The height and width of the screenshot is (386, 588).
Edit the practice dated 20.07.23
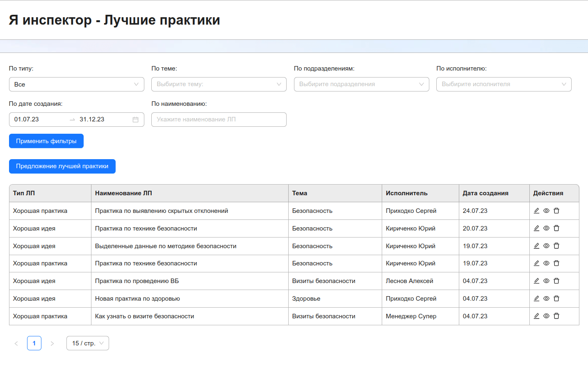click(x=536, y=228)
